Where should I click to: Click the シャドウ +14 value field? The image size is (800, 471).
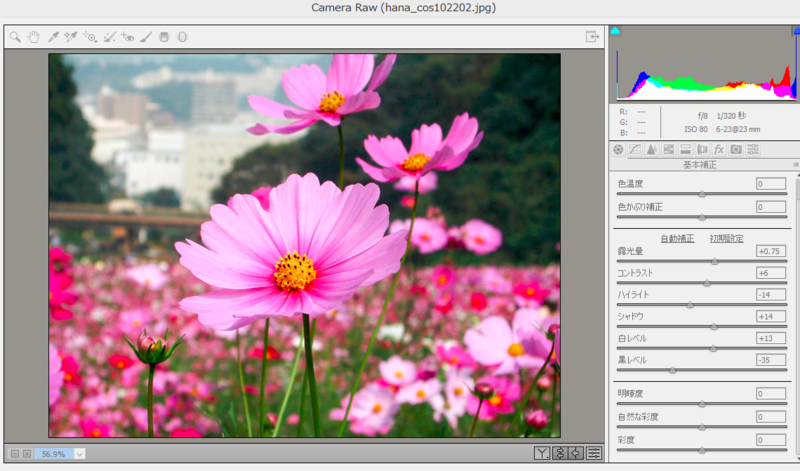tap(771, 316)
